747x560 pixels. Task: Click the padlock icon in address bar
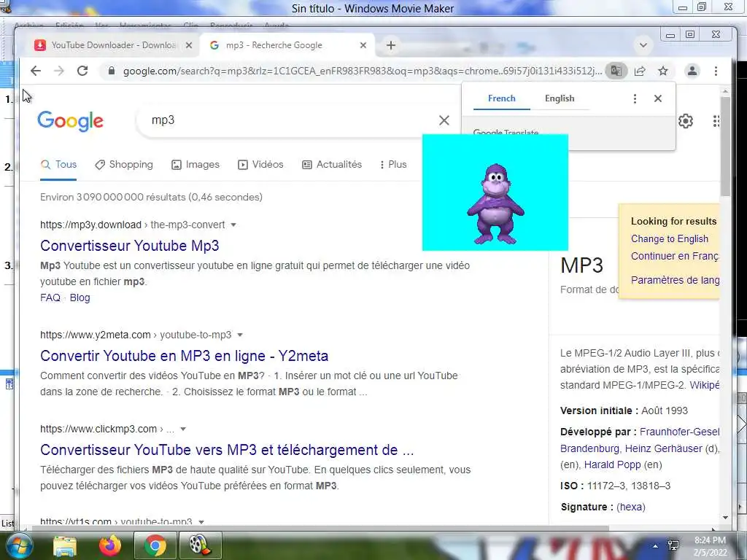(x=112, y=71)
